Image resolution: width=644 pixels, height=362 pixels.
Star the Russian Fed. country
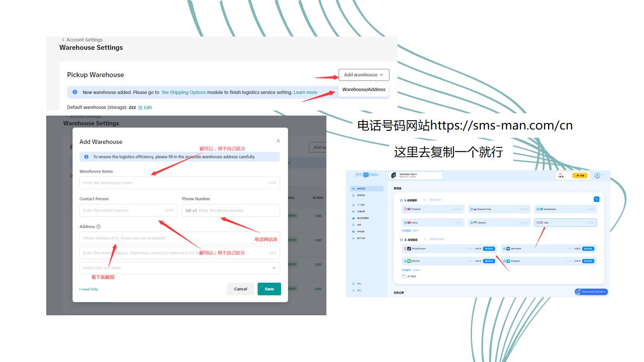472,209
